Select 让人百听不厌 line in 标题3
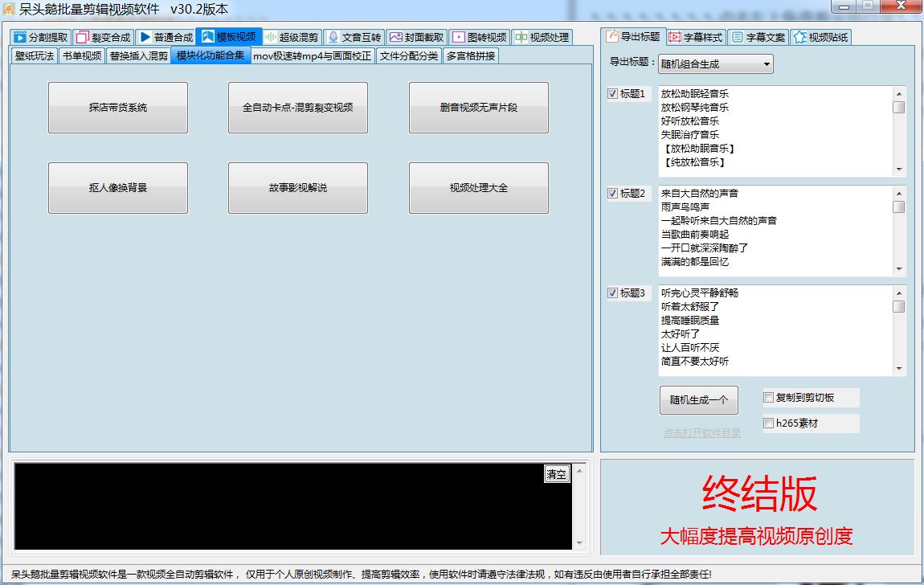924x585 pixels. click(x=689, y=348)
